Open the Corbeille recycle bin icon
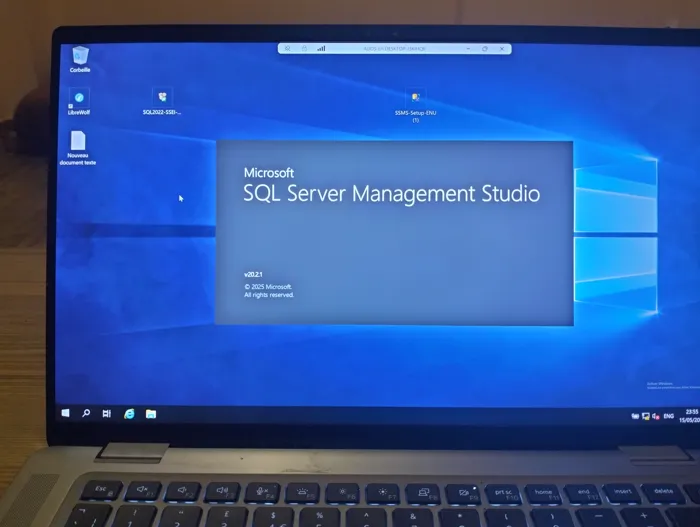Screen dimensions: 700x527 80,59
